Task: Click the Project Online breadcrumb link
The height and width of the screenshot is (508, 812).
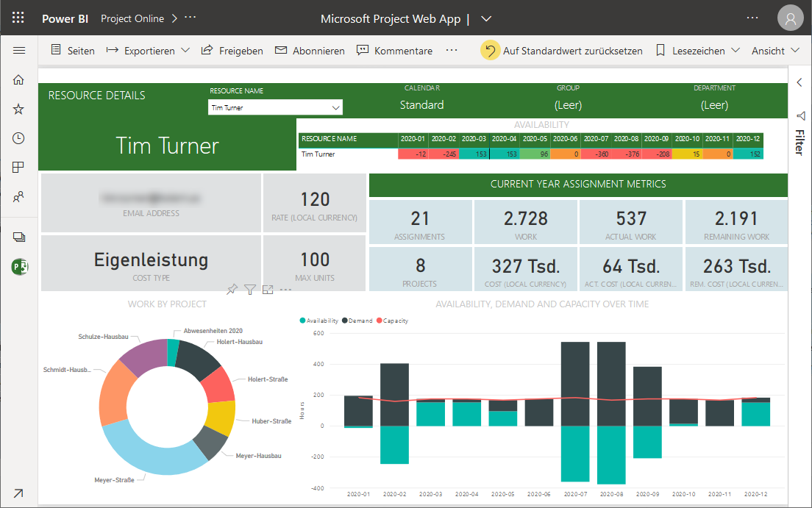Action: [x=132, y=18]
